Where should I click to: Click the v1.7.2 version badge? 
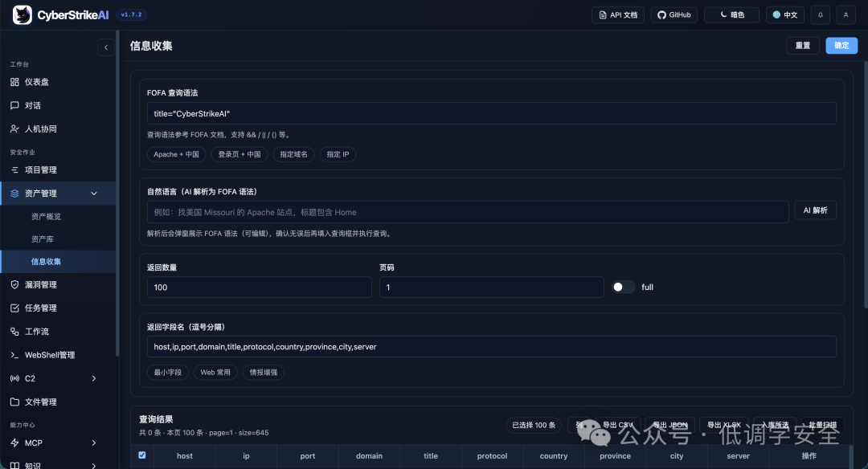click(x=131, y=15)
